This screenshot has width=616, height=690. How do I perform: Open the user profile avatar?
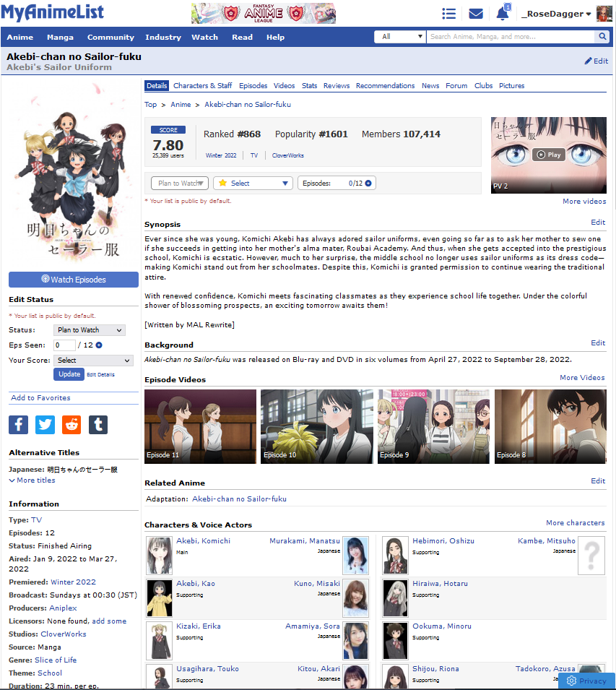[x=604, y=14]
